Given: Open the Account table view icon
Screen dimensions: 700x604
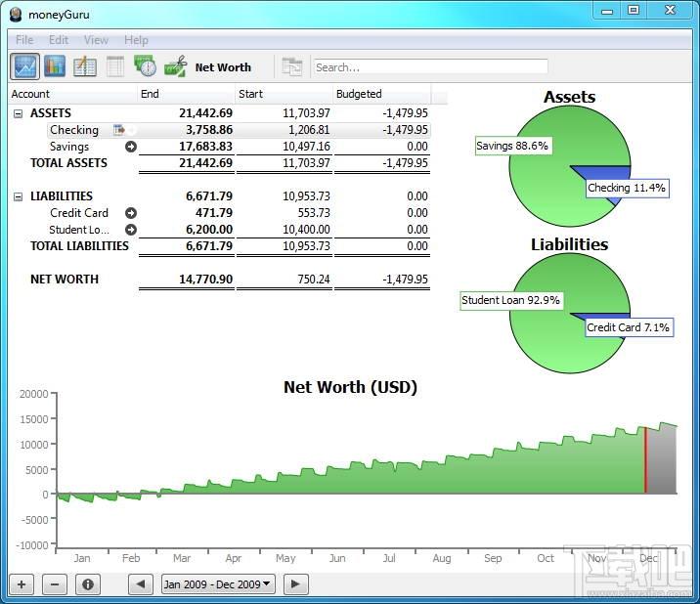Looking at the screenshot, I should click(115, 66).
